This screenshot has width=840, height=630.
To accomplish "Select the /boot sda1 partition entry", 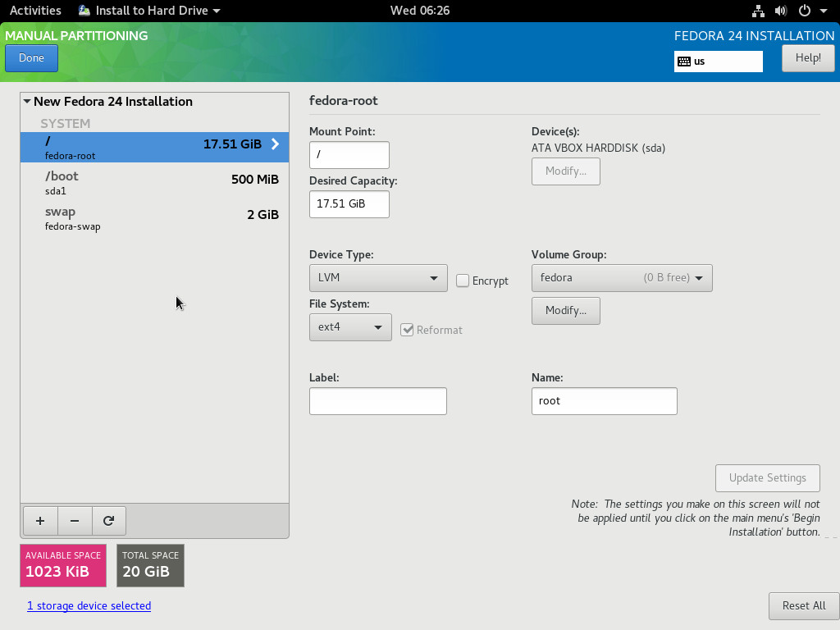I will (x=154, y=182).
